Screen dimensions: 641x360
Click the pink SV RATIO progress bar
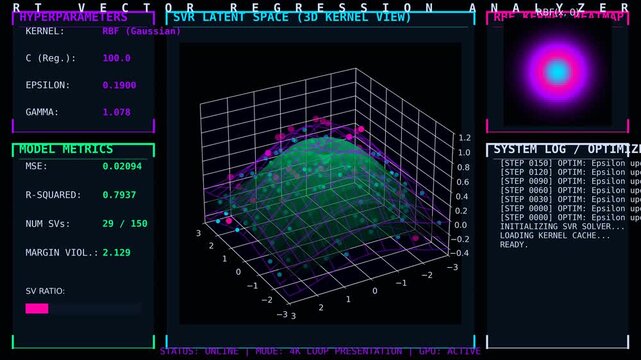pos(37,308)
